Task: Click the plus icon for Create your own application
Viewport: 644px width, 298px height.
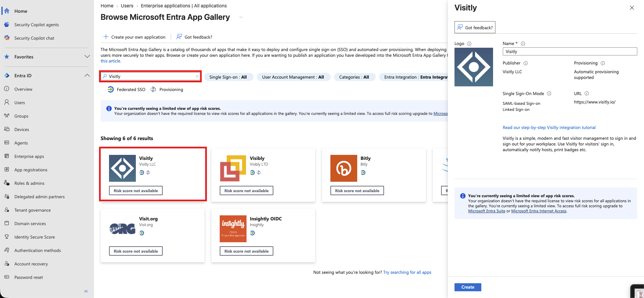Action: (x=106, y=37)
